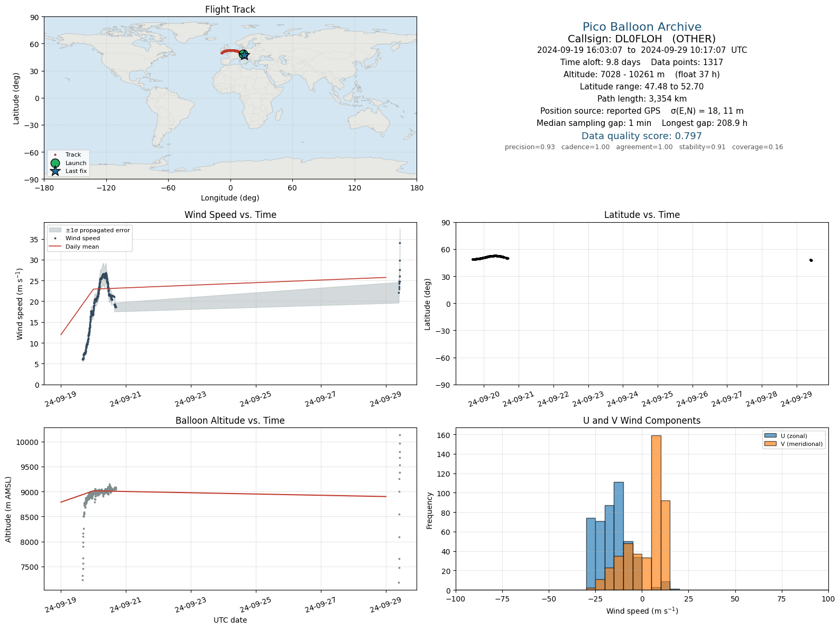The height and width of the screenshot is (629, 840).
Task: Click the '35' tick label on the wind speed axis
Action: click(34, 240)
